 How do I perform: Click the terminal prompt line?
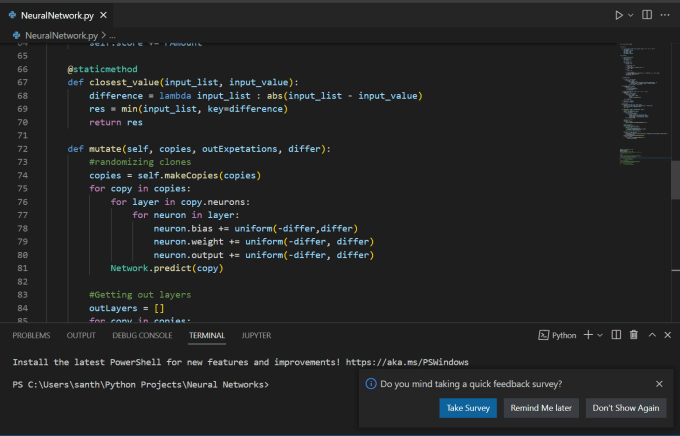pyautogui.click(x=141, y=385)
